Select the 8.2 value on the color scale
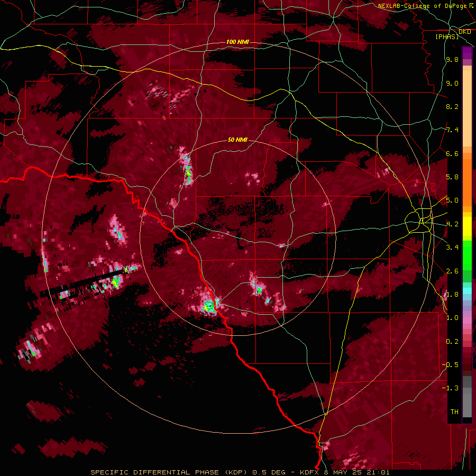 point(452,106)
